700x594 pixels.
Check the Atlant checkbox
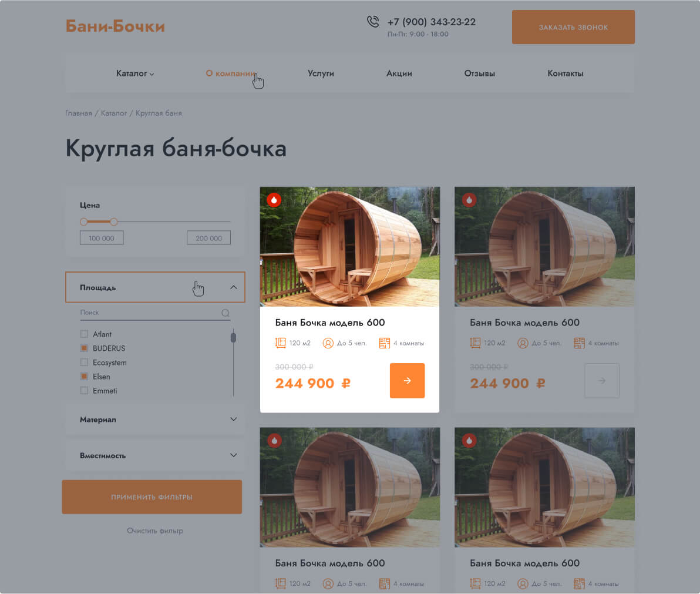[84, 334]
